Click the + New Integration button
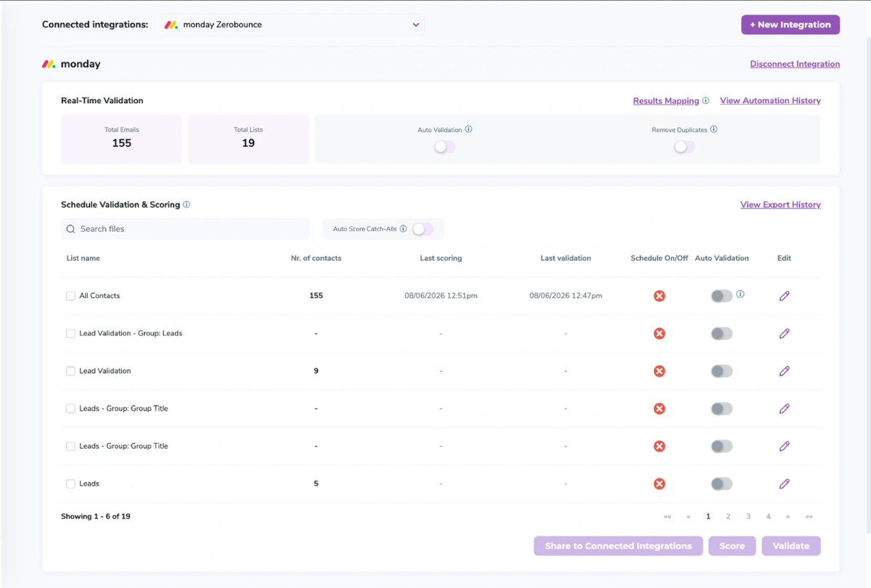 790,25
